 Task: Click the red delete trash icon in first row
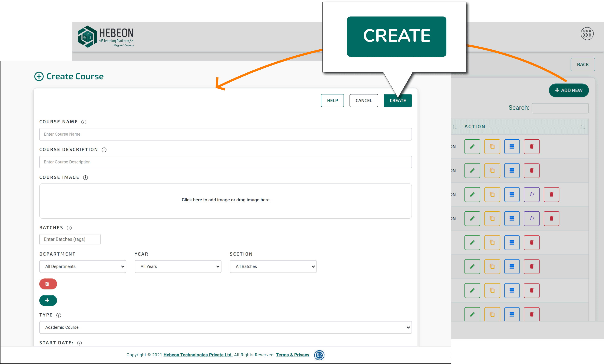coord(532,146)
